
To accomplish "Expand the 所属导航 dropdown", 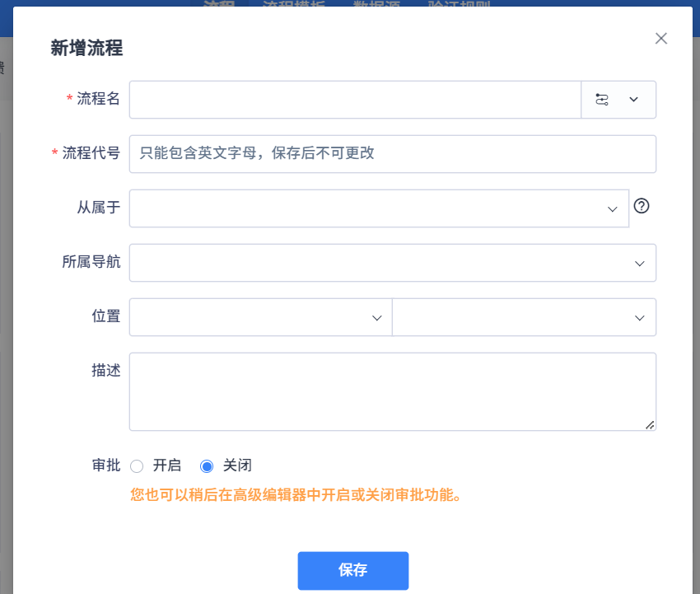I will point(392,263).
